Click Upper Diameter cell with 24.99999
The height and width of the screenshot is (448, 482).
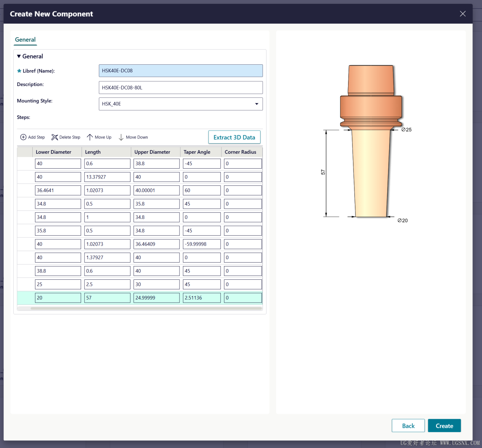click(156, 298)
